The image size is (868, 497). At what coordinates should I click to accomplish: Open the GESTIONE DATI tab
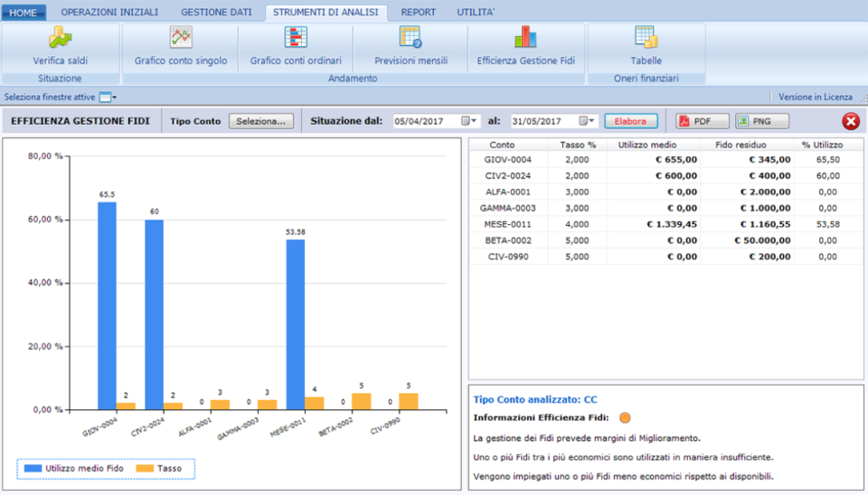pyautogui.click(x=215, y=13)
